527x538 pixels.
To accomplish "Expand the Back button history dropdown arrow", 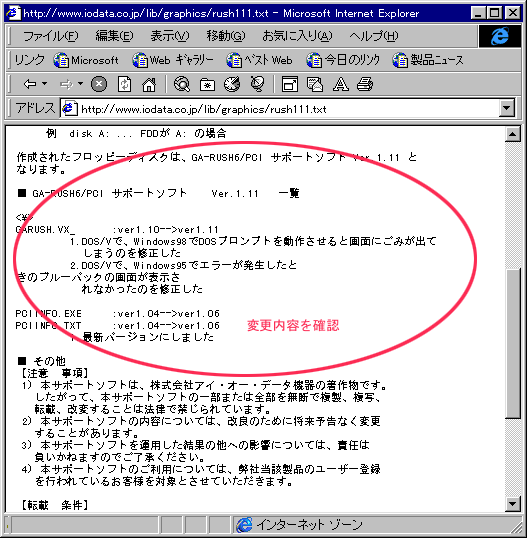I will click(x=44, y=83).
